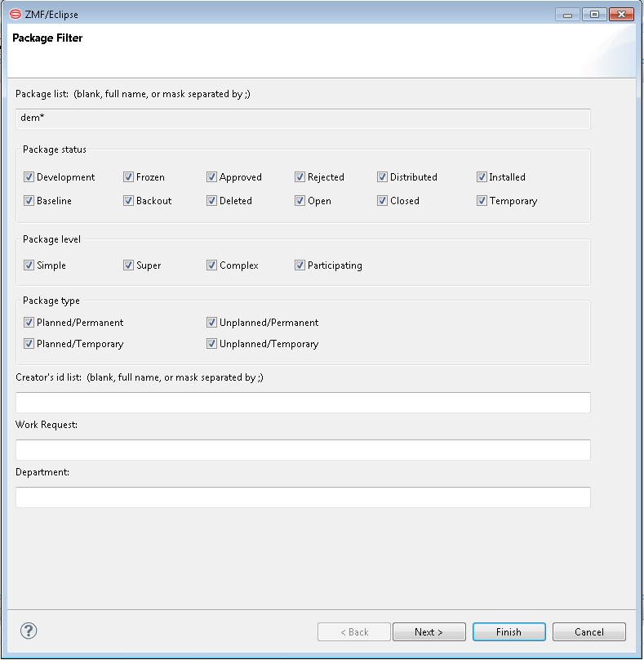Click the Package status group label
This screenshot has height=660, width=644.
pos(55,149)
